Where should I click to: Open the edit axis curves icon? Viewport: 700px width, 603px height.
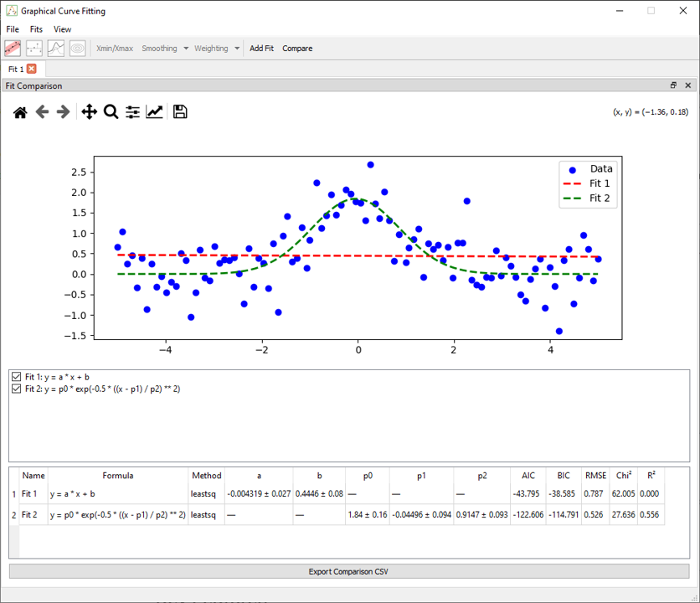tap(154, 111)
